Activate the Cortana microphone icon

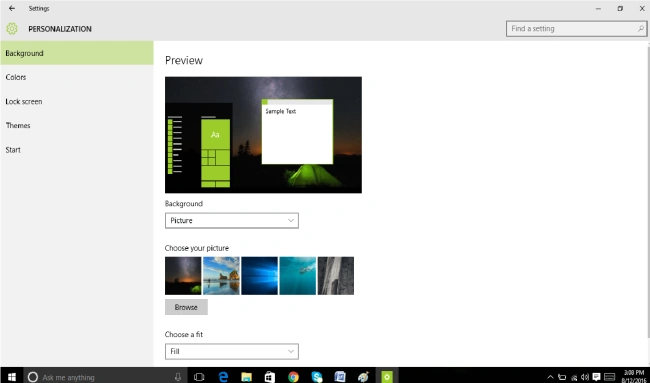[x=178, y=377]
